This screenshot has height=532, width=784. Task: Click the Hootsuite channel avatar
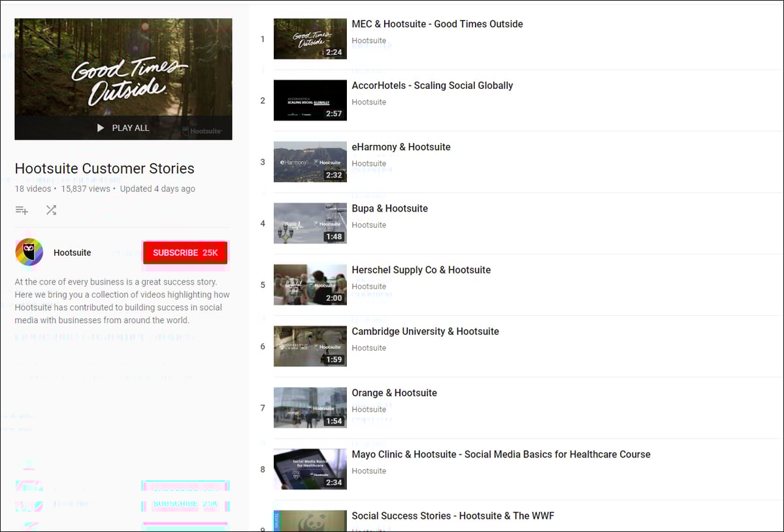pyautogui.click(x=29, y=252)
